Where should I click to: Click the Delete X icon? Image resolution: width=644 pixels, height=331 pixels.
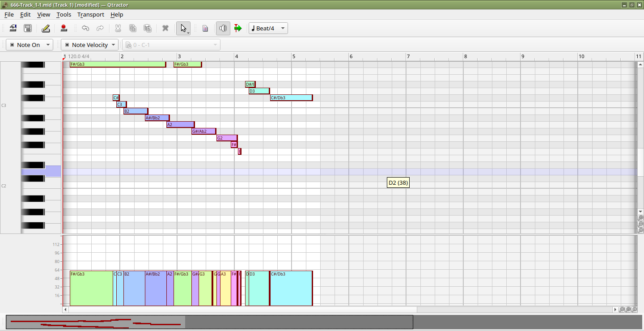coord(165,28)
